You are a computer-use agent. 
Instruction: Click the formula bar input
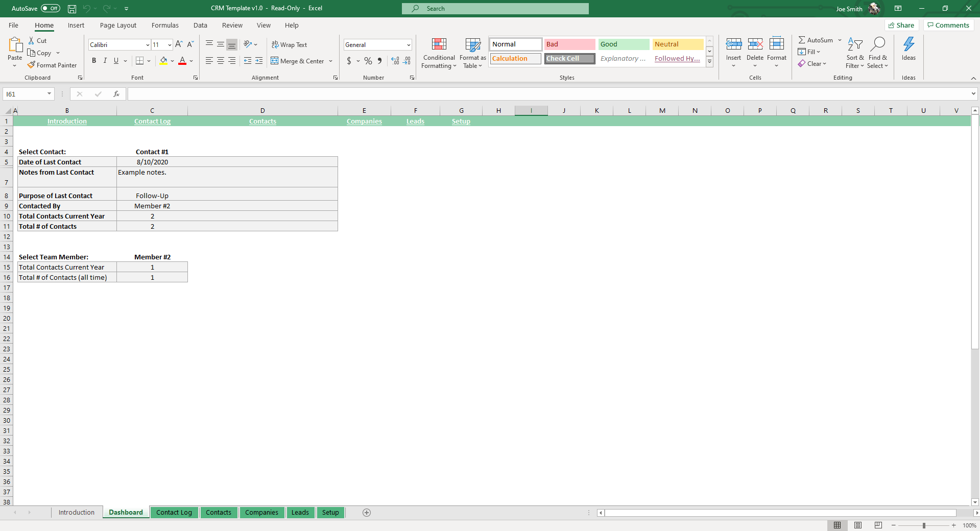click(x=549, y=94)
